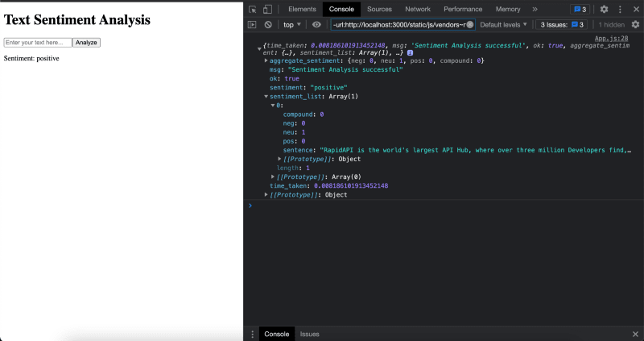Select the msg property value
The height and width of the screenshot is (341, 644).
point(344,69)
